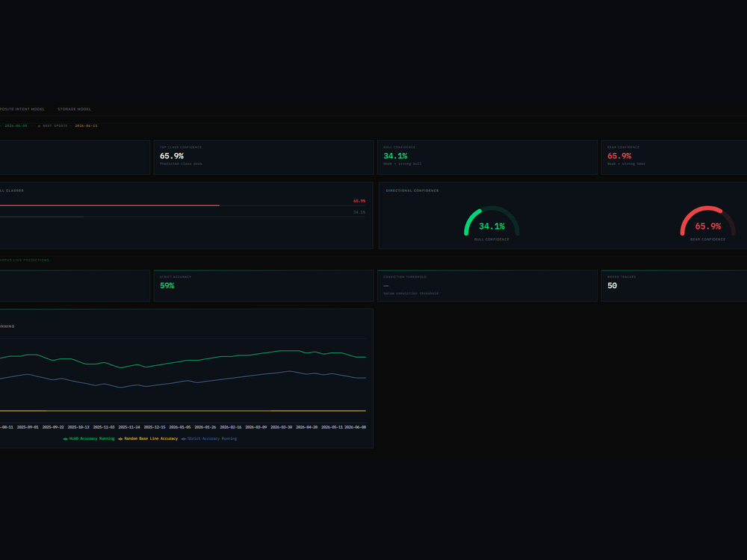The image size is (747, 560).
Task: Select the Bear Confidence 65.9% card value
Action: (x=619, y=156)
